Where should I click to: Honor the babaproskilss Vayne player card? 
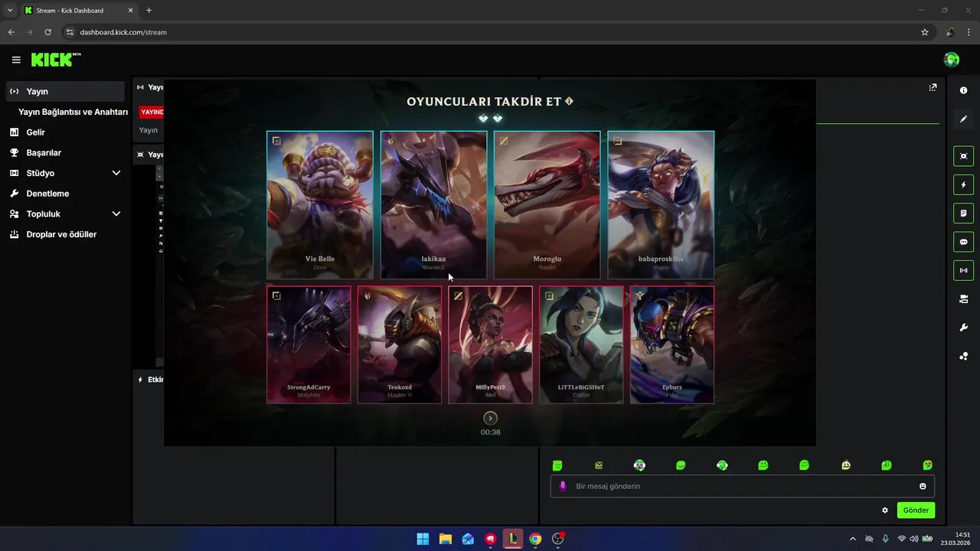click(x=661, y=204)
